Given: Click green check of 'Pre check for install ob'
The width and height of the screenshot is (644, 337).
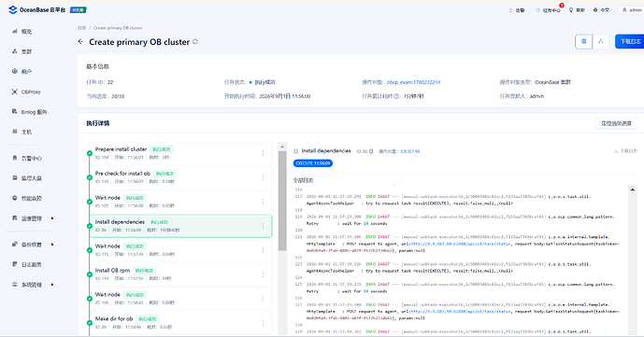Looking at the screenshot, I should 90,177.
